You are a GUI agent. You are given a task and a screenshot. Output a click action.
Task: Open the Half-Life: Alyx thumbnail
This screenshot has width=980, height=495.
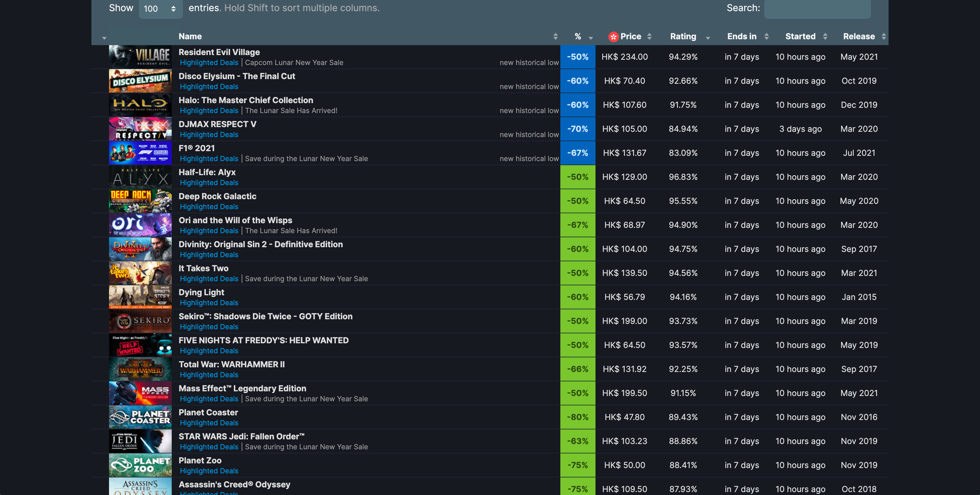coord(140,177)
